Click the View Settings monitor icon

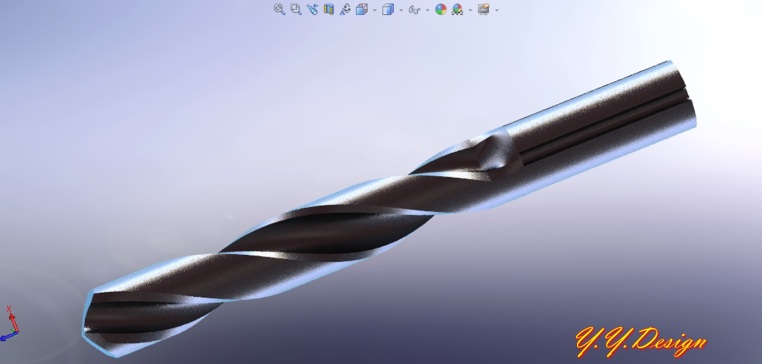point(484,9)
